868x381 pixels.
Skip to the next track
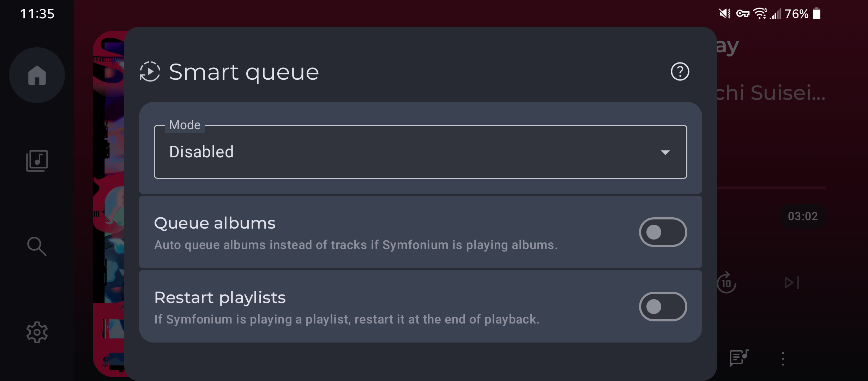coord(791,283)
